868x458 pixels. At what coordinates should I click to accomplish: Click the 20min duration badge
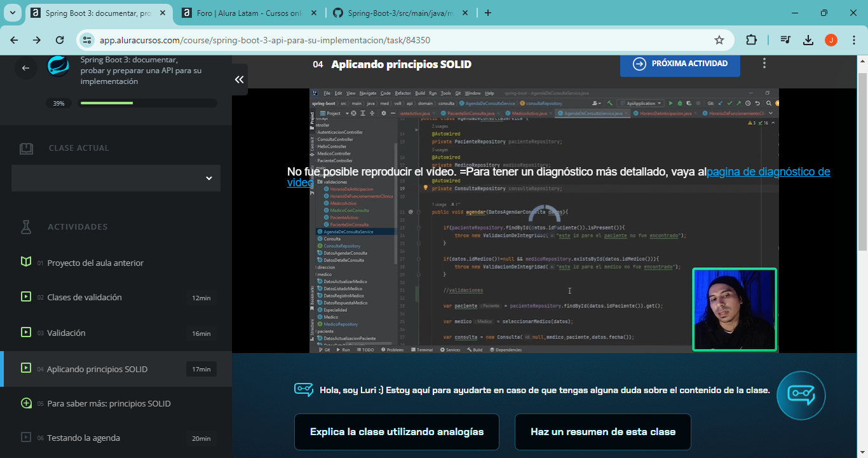[201, 438]
